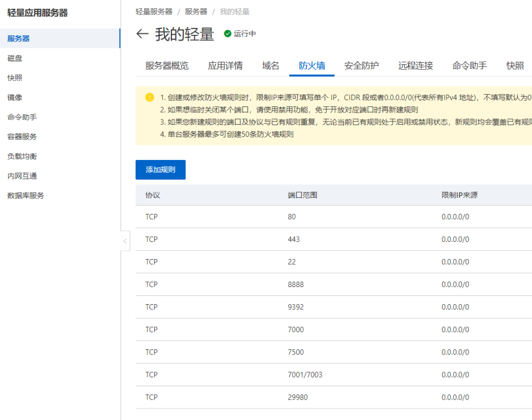Open 容器服务 in the sidebar
The image size is (532, 420).
pyautogui.click(x=22, y=137)
